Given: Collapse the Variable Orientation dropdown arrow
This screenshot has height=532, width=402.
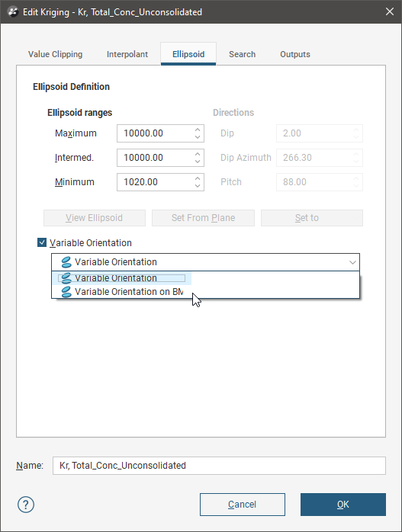Looking at the screenshot, I should (352, 262).
